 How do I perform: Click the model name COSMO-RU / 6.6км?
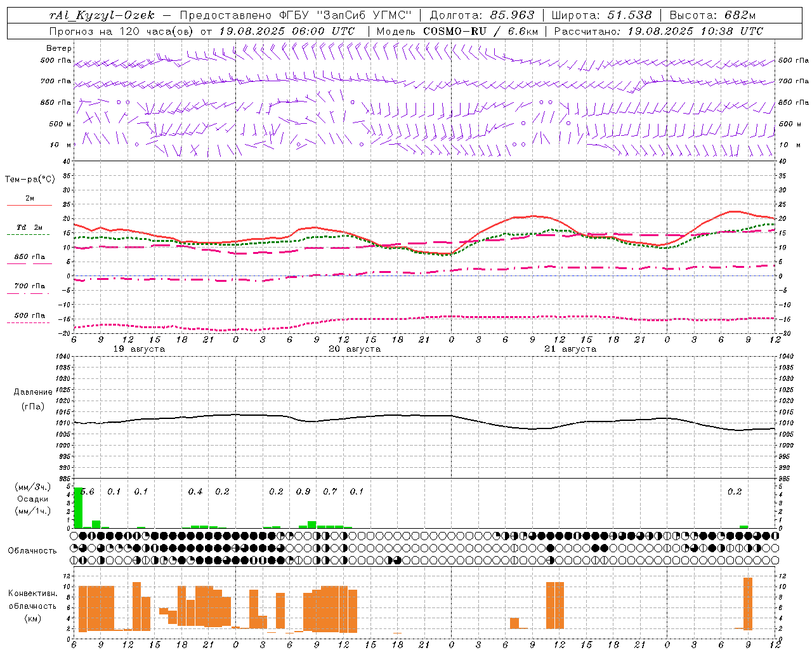480,31
